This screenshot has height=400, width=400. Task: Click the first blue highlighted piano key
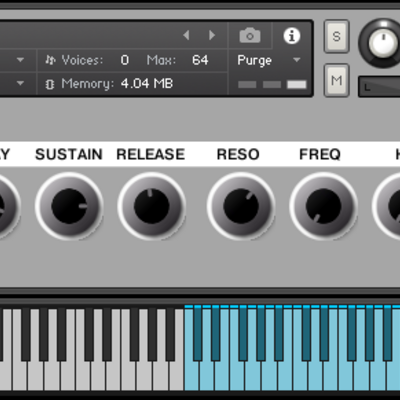191,377
